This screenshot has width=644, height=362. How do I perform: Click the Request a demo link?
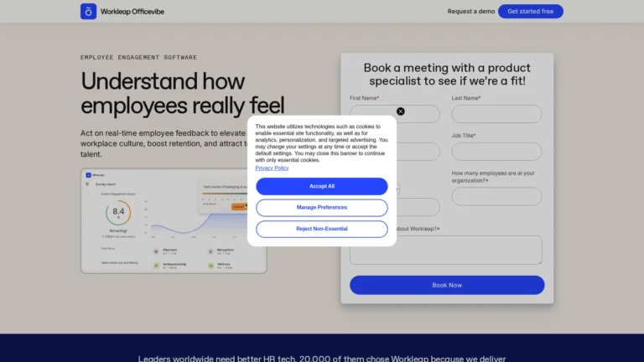pyautogui.click(x=470, y=11)
